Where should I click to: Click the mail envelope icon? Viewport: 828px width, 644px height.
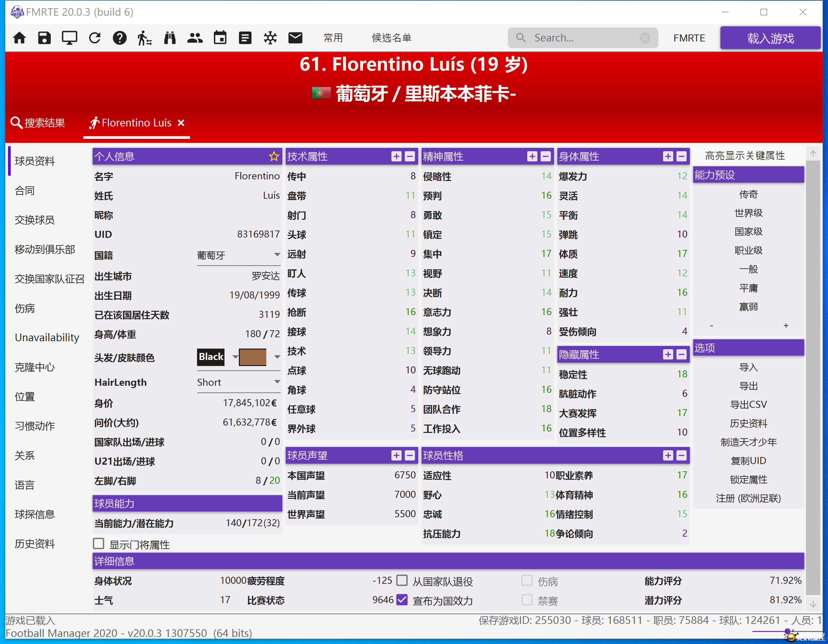(295, 38)
